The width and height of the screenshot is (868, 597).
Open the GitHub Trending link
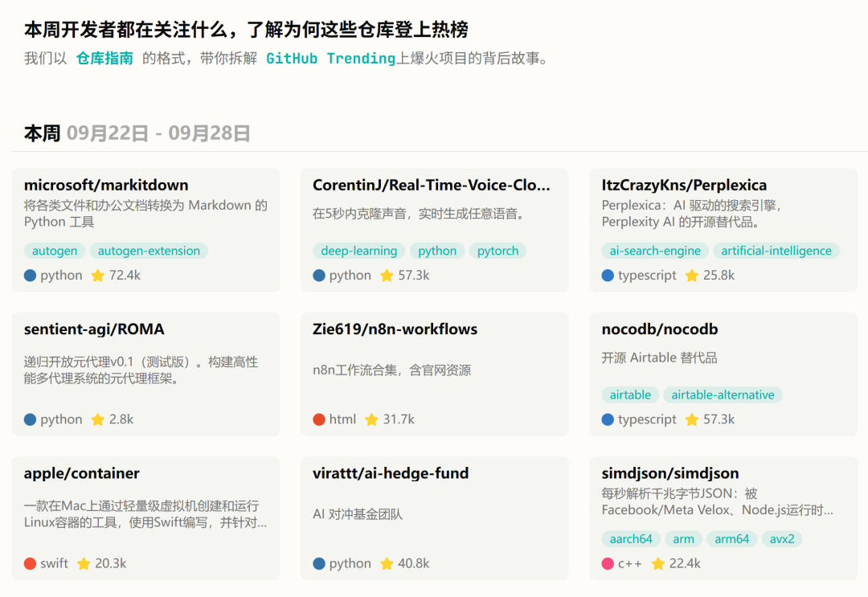coord(330,58)
